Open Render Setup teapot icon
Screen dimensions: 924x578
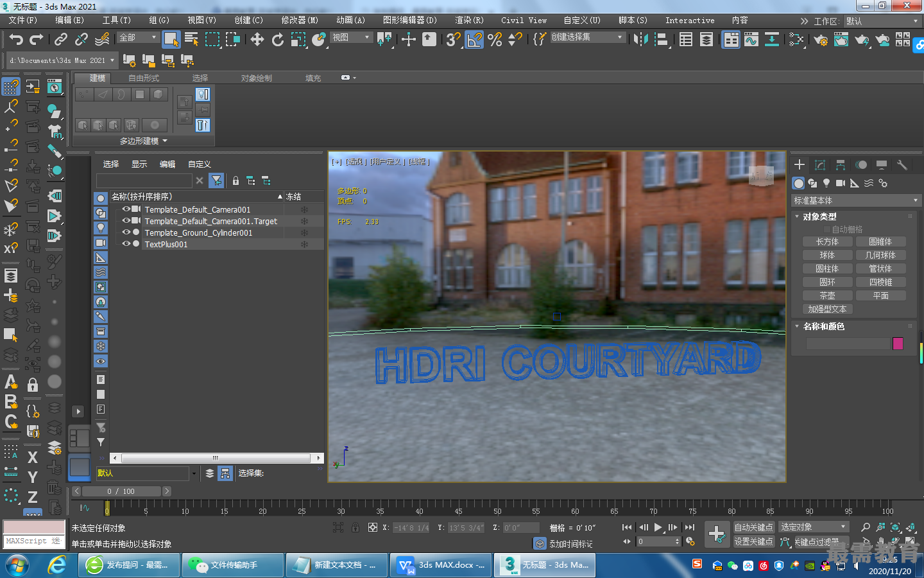[821, 40]
